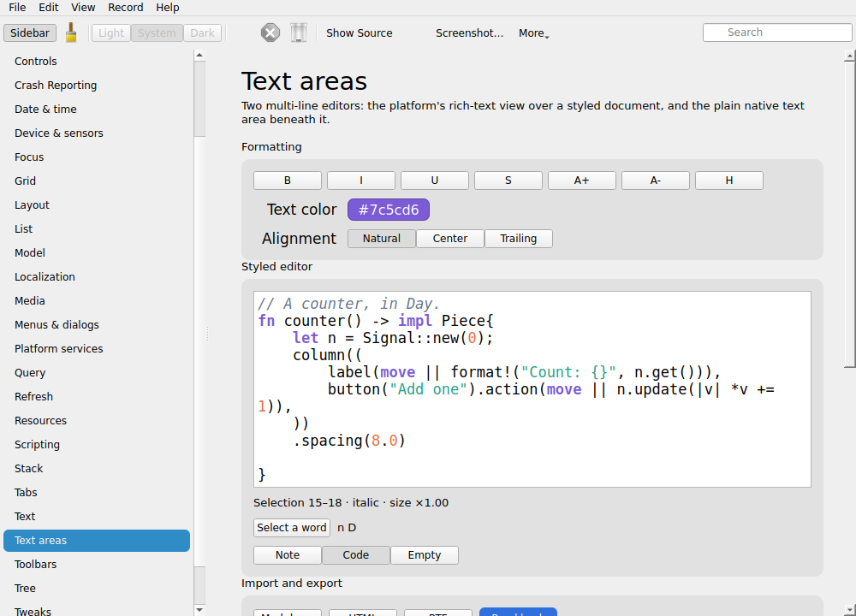Open the Record menu

tap(126, 7)
